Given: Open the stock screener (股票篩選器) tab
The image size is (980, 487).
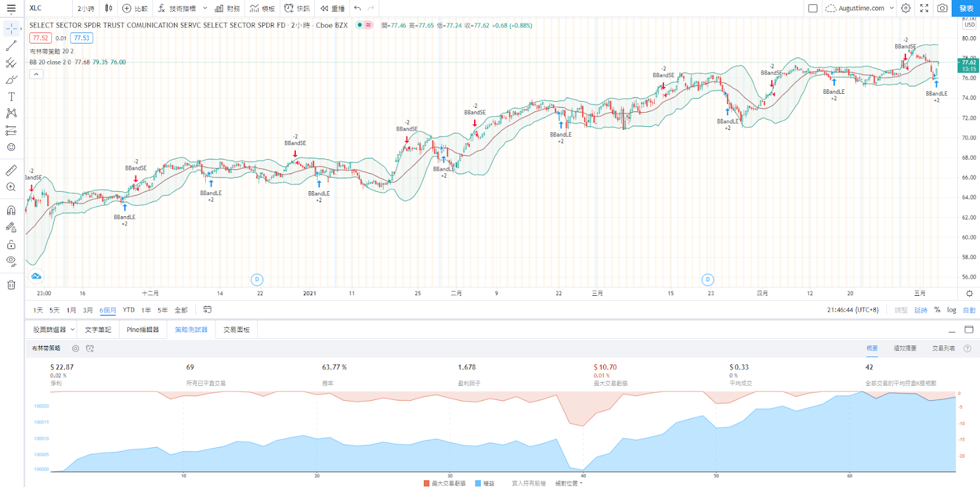Looking at the screenshot, I should coord(49,330).
